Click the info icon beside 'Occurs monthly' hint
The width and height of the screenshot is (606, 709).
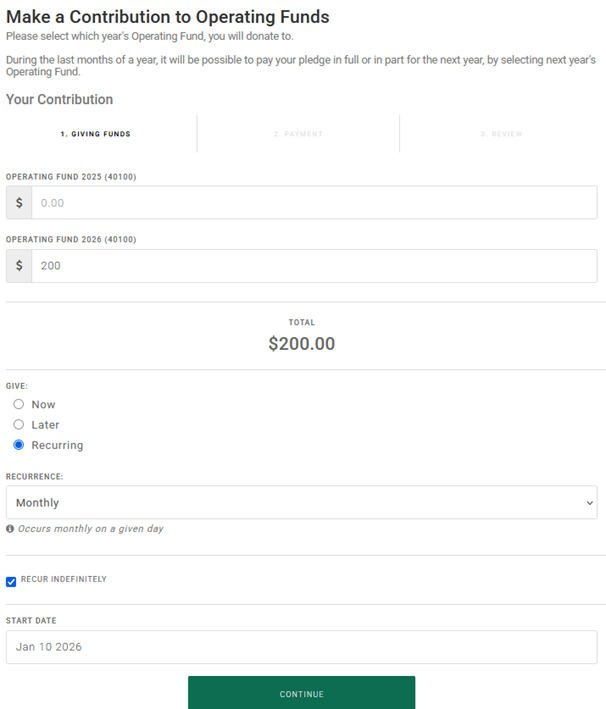10,529
